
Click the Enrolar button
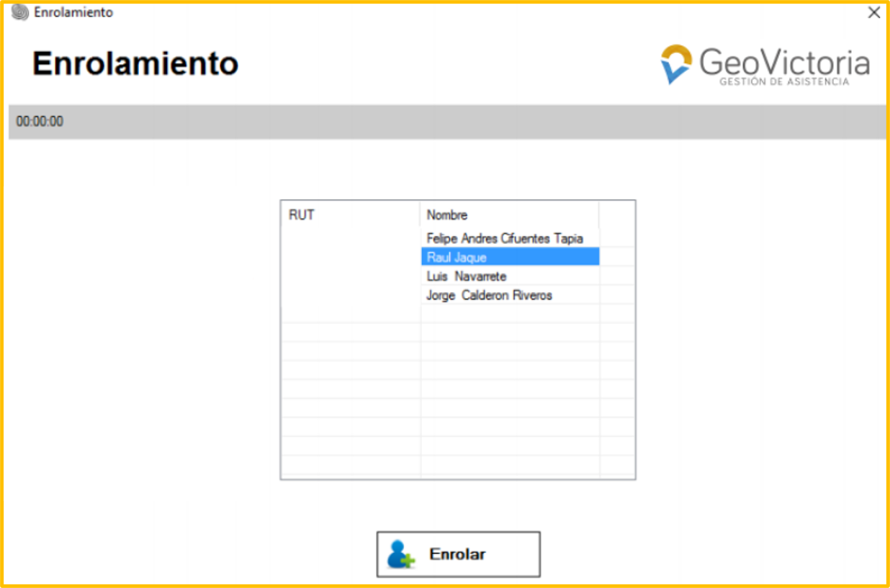tap(458, 554)
